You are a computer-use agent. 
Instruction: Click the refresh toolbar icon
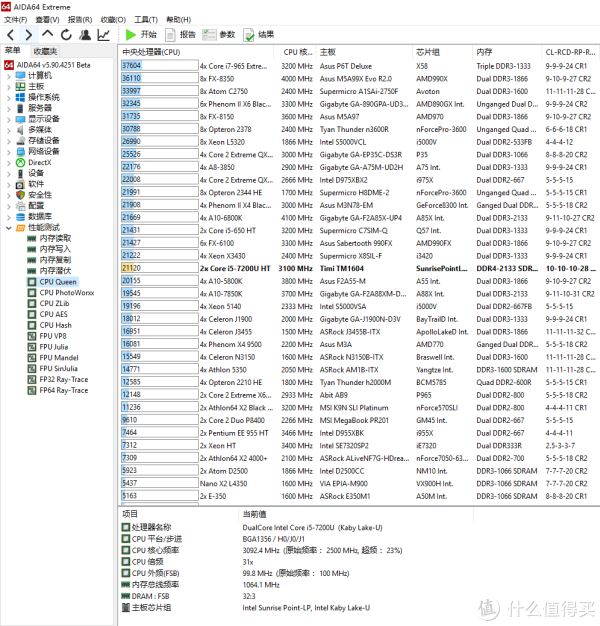[x=66, y=35]
